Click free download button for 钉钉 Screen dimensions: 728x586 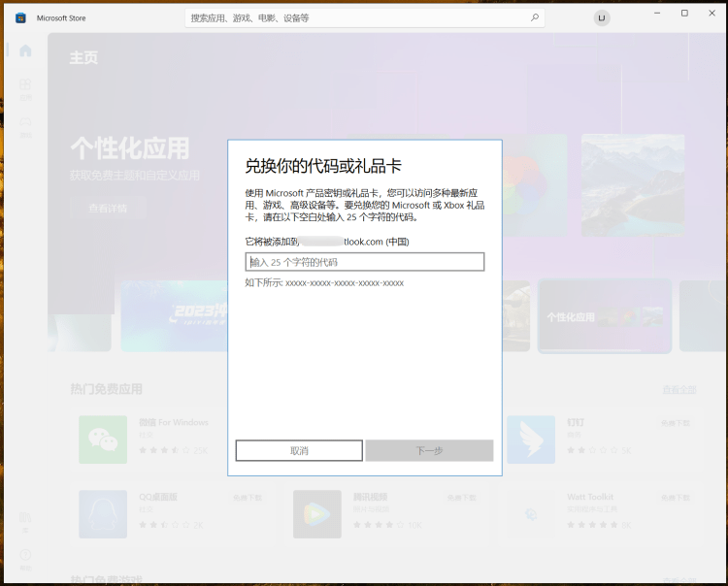point(676,423)
